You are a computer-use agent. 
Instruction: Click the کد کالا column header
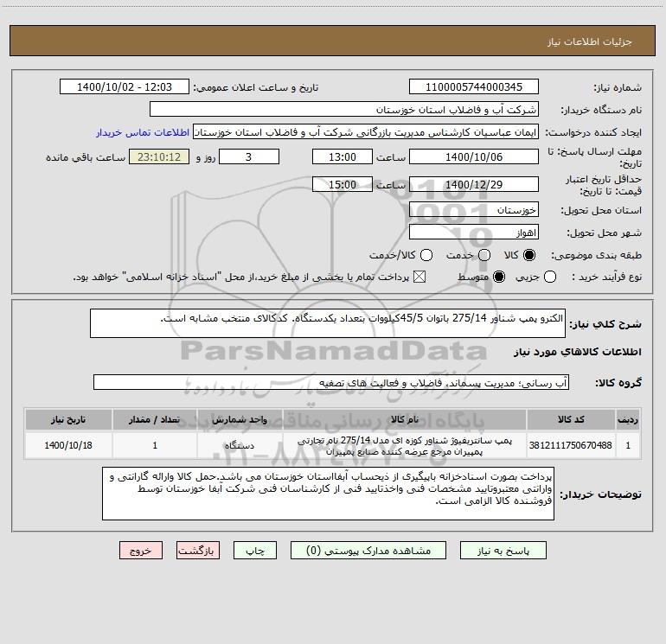[x=571, y=420]
